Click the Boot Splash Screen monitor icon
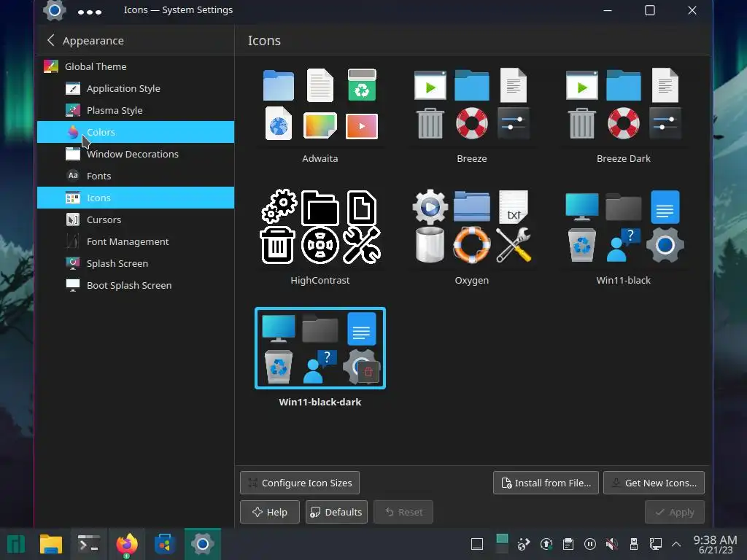This screenshot has width=747, height=560. pyautogui.click(x=73, y=285)
